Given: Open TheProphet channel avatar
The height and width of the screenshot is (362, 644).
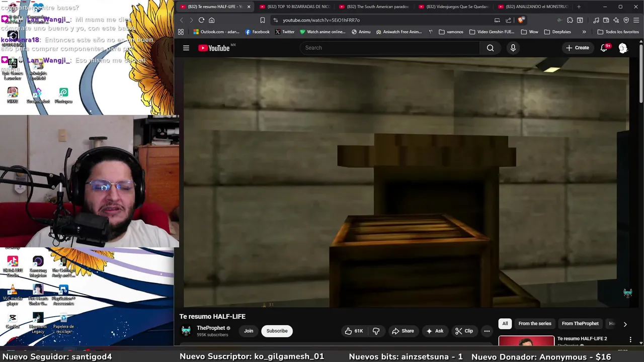Looking at the screenshot, I should tap(186, 331).
